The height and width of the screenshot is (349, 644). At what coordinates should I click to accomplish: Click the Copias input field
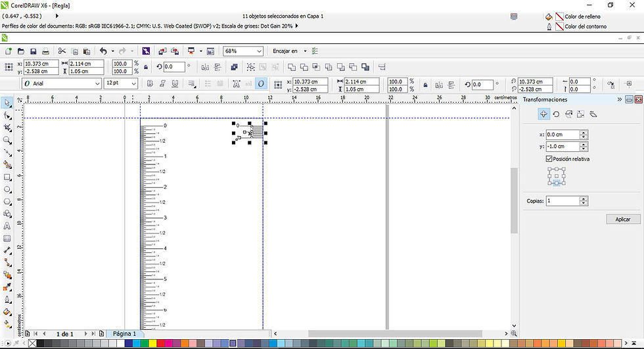(x=563, y=200)
